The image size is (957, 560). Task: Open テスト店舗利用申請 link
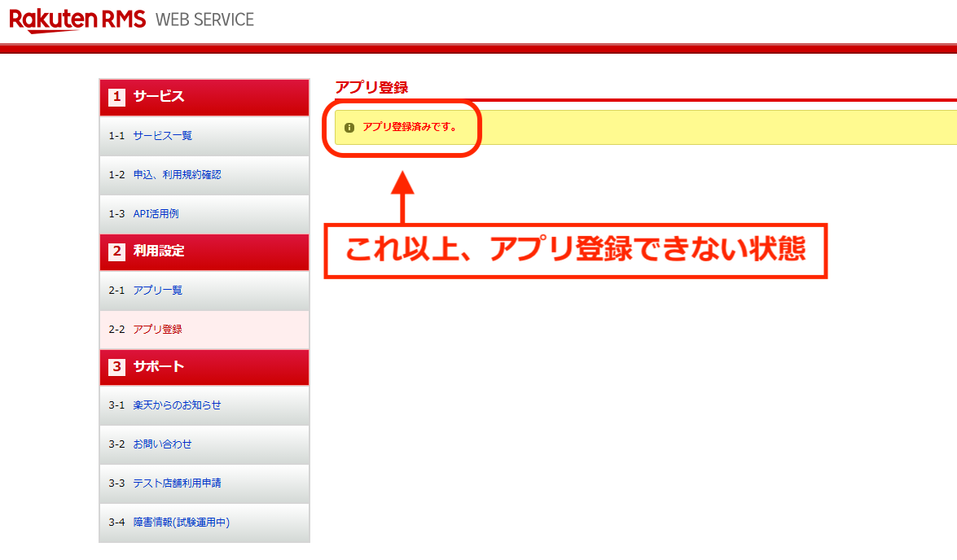[x=177, y=483]
